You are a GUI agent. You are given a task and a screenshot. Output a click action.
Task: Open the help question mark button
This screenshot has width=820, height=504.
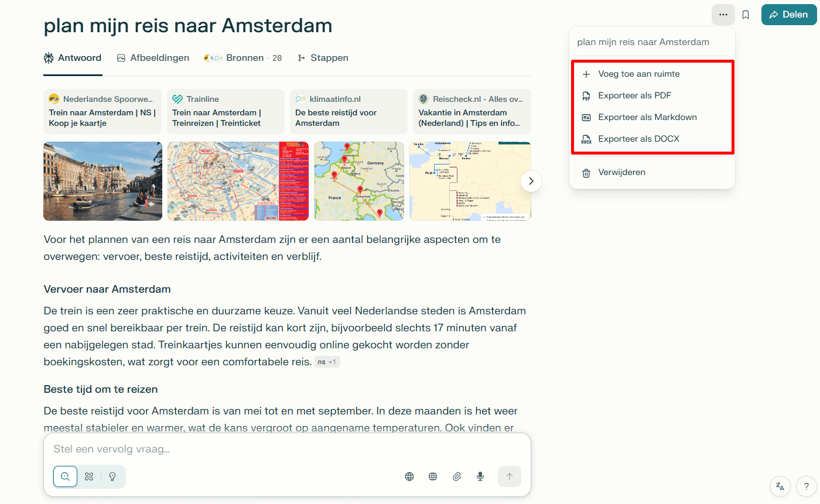click(x=807, y=486)
